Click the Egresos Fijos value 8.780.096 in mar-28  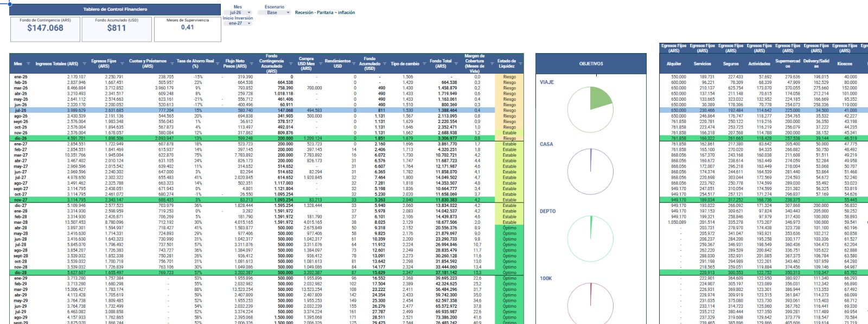pyautogui.click(x=114, y=223)
